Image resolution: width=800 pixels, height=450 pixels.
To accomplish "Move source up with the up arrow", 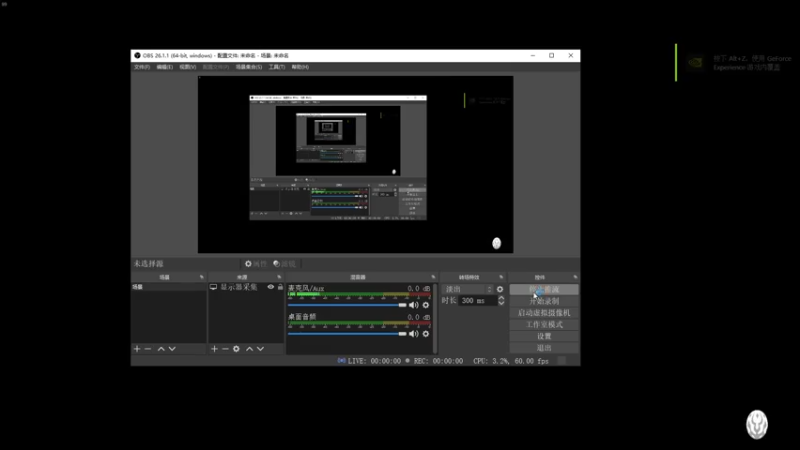I will [249, 349].
